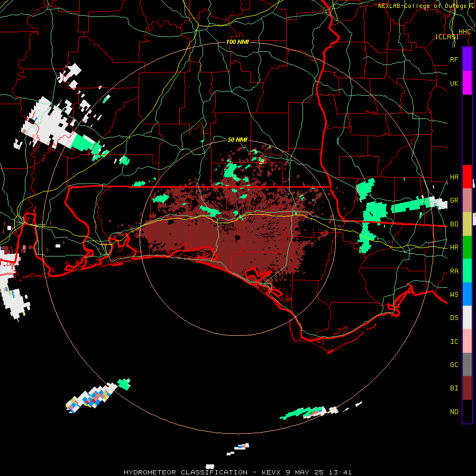
Task: Click the 'WS' legend label
Action: [x=454, y=295]
